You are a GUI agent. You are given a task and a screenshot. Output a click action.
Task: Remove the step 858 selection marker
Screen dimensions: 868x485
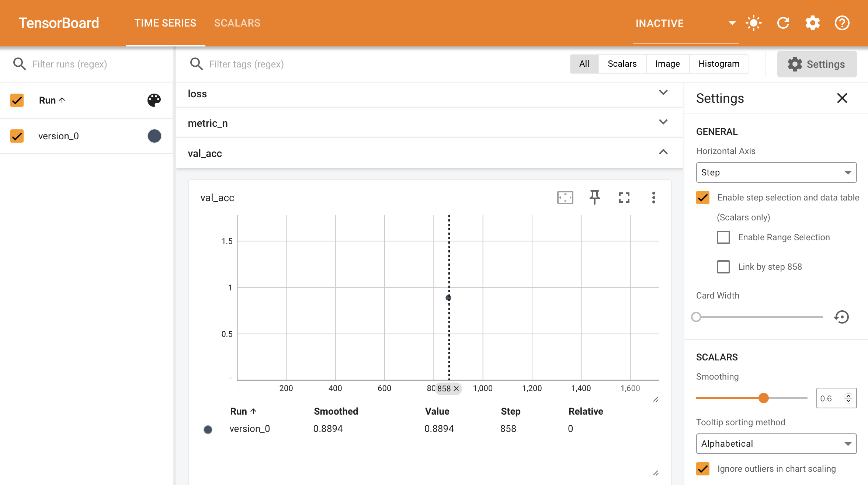click(x=456, y=388)
